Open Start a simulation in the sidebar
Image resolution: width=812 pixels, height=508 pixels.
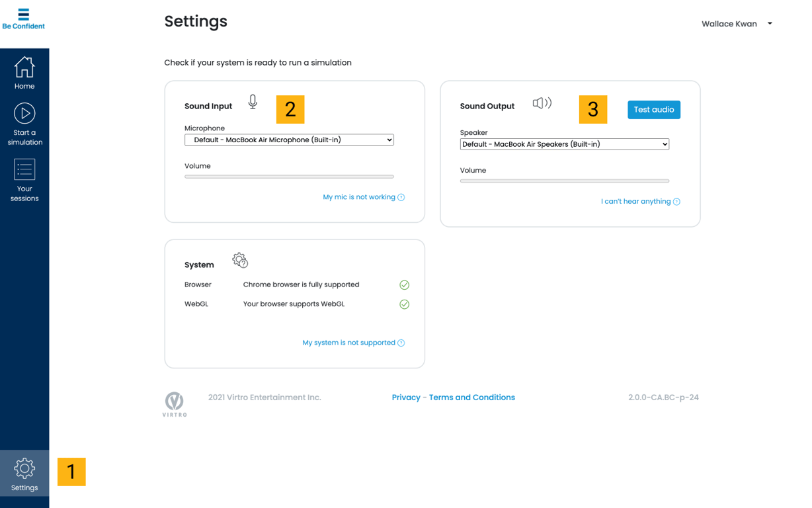(x=24, y=124)
